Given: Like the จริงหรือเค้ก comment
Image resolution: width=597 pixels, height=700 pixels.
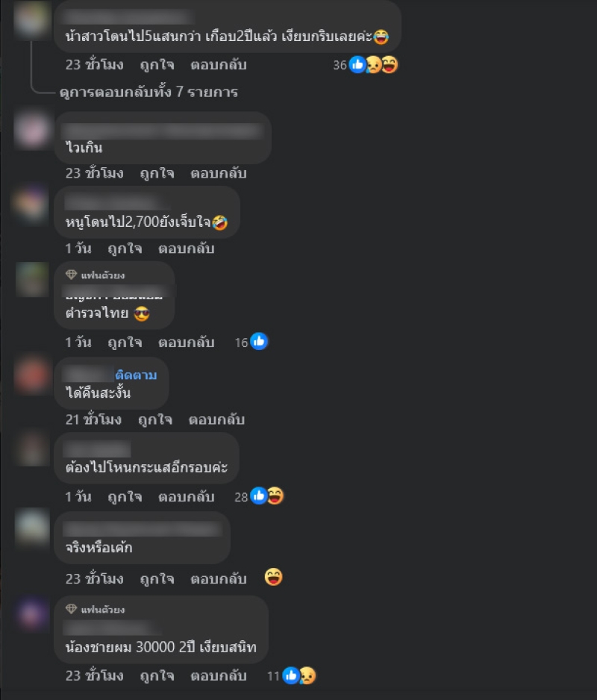Looking at the screenshot, I should pyautogui.click(x=157, y=579).
